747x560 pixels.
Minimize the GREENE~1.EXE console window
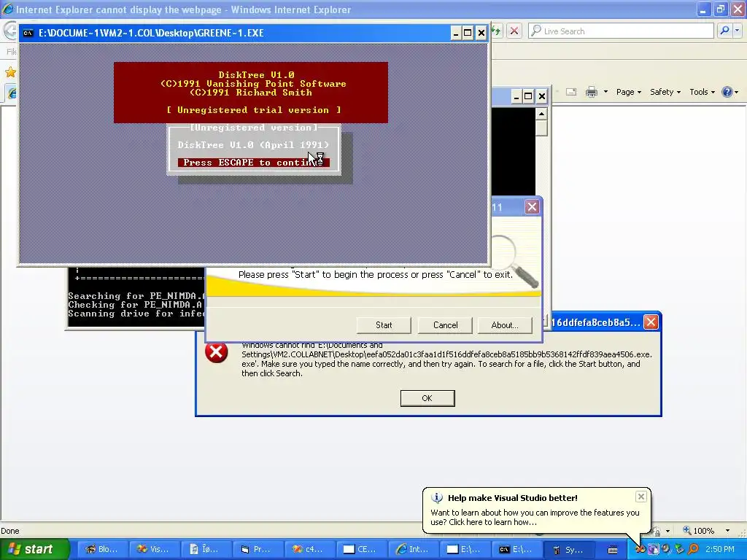point(456,33)
